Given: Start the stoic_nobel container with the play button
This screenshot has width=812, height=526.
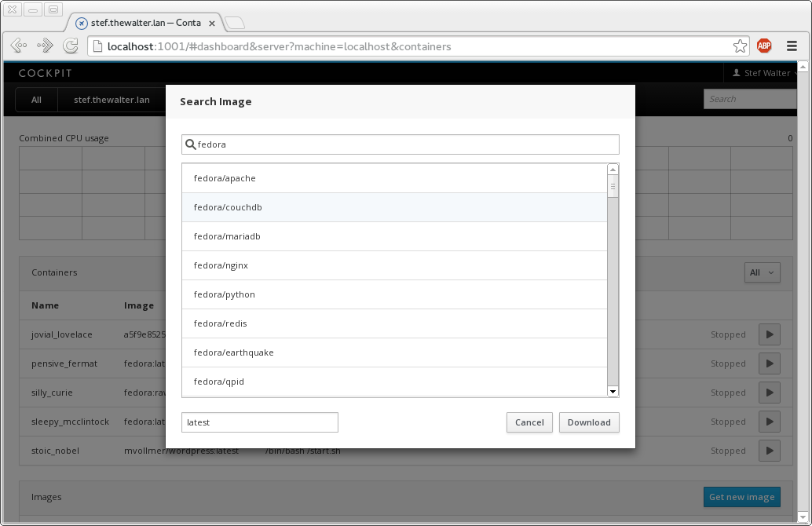Looking at the screenshot, I should [769, 451].
